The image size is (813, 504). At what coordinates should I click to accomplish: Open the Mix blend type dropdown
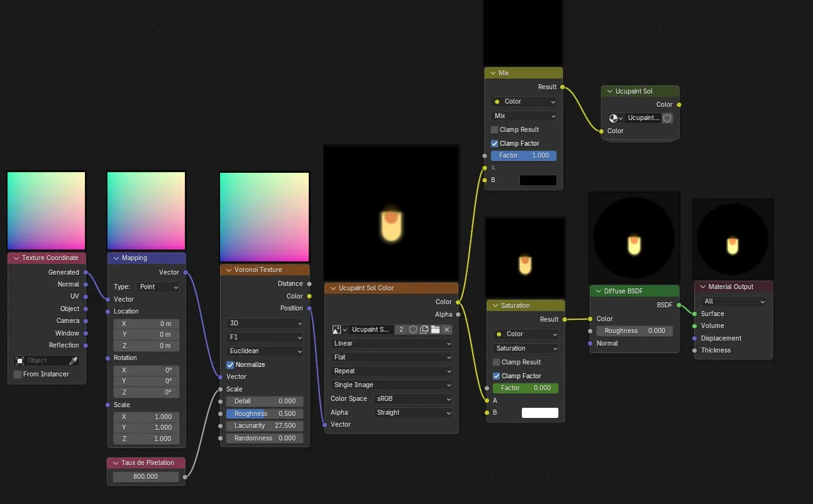[x=524, y=116]
